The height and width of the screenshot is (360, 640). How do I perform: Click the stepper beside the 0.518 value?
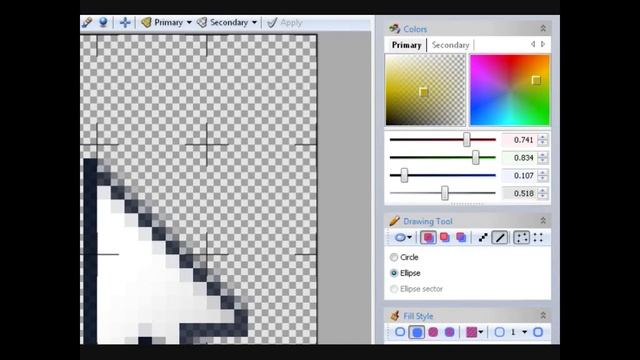[x=542, y=193]
